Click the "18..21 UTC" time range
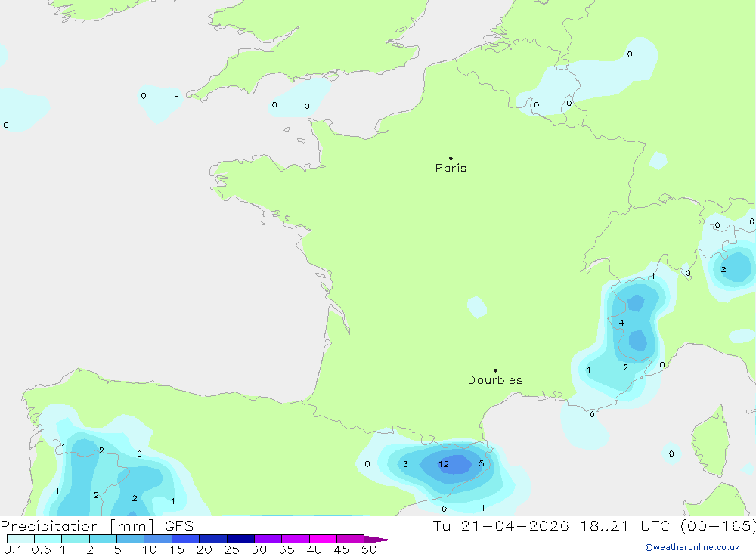Screen dimensions: 756x554 pyautogui.click(x=625, y=526)
